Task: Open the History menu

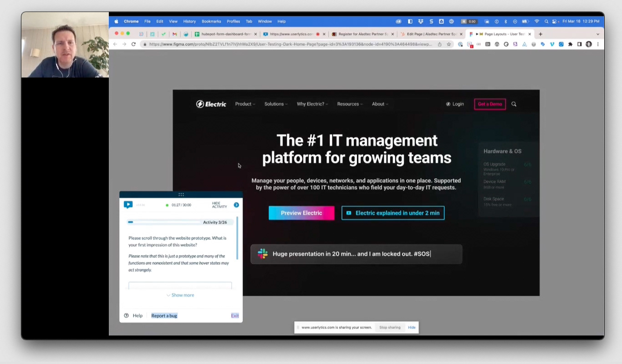Action: (x=189, y=21)
